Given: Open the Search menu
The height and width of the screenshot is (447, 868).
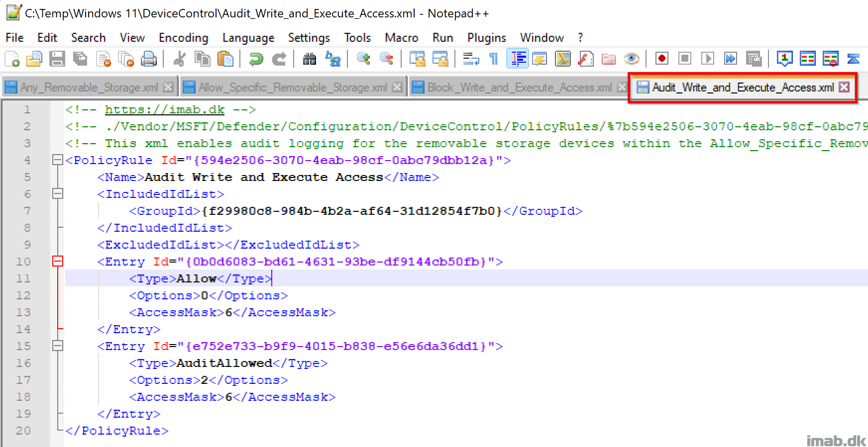Looking at the screenshot, I should click(89, 38).
